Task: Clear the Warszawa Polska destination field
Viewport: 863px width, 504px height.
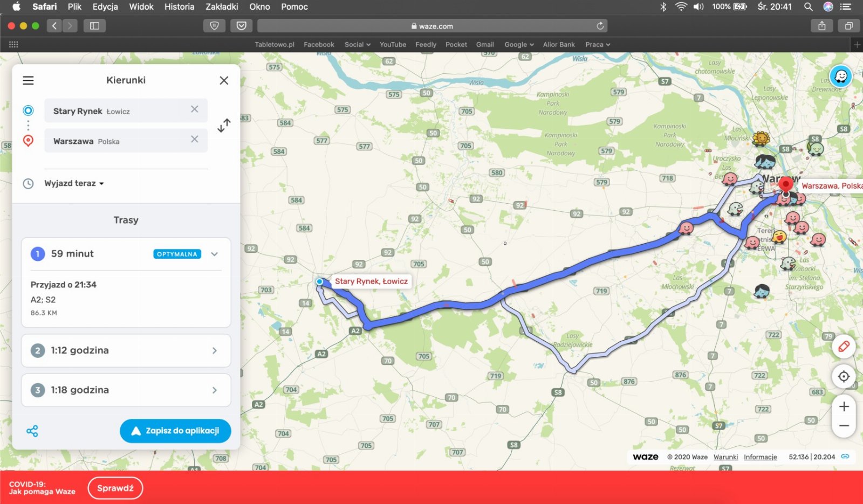Action: click(x=195, y=139)
